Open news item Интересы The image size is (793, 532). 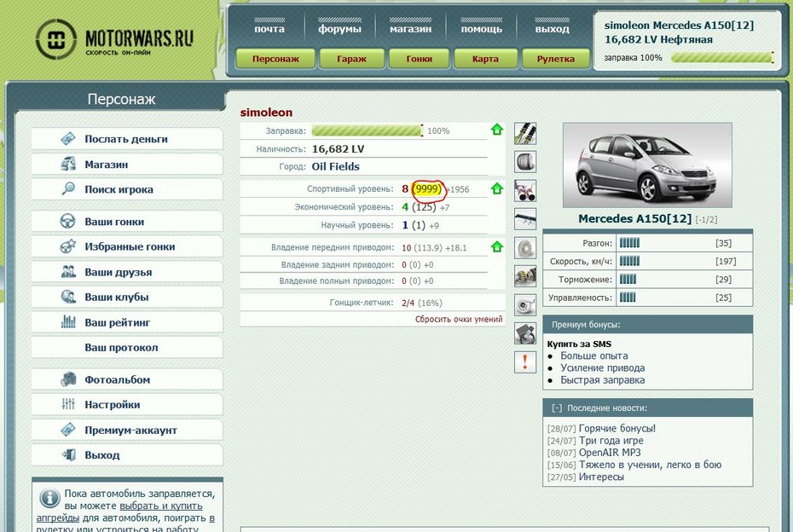(601, 477)
